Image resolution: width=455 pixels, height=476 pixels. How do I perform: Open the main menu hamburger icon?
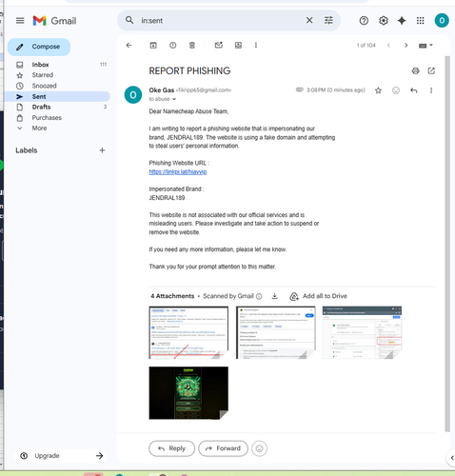(20, 21)
